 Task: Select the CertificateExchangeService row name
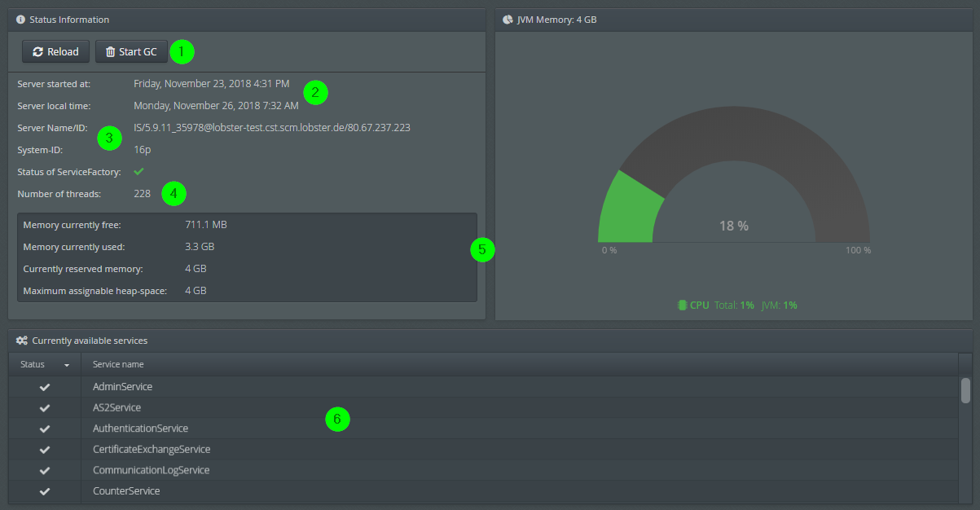(x=152, y=450)
